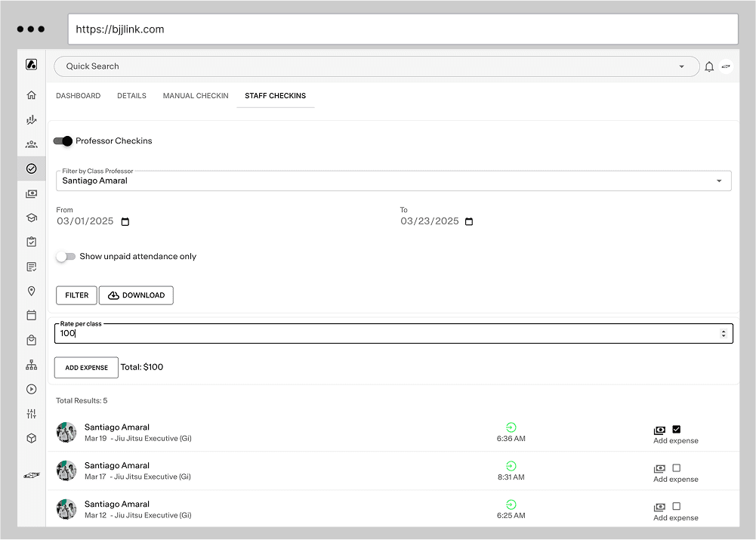Click the location pin icon in the sidebar
756x540 pixels.
tap(31, 291)
